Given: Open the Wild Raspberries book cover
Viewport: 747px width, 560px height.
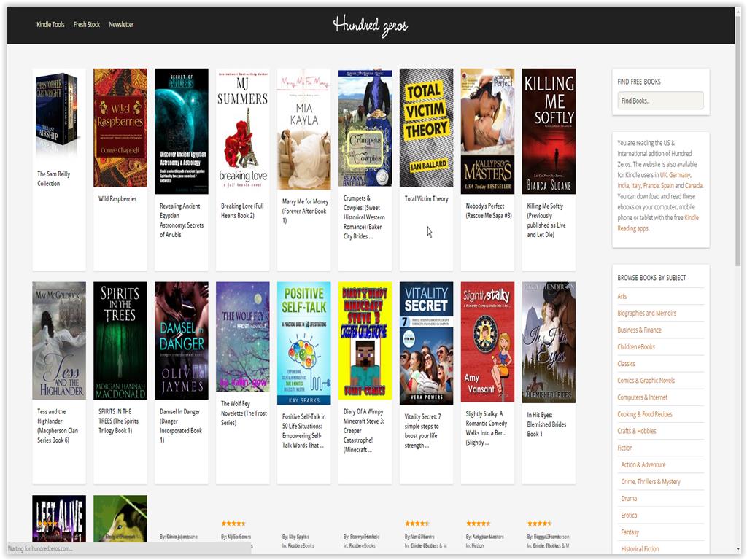Looking at the screenshot, I should (120, 128).
